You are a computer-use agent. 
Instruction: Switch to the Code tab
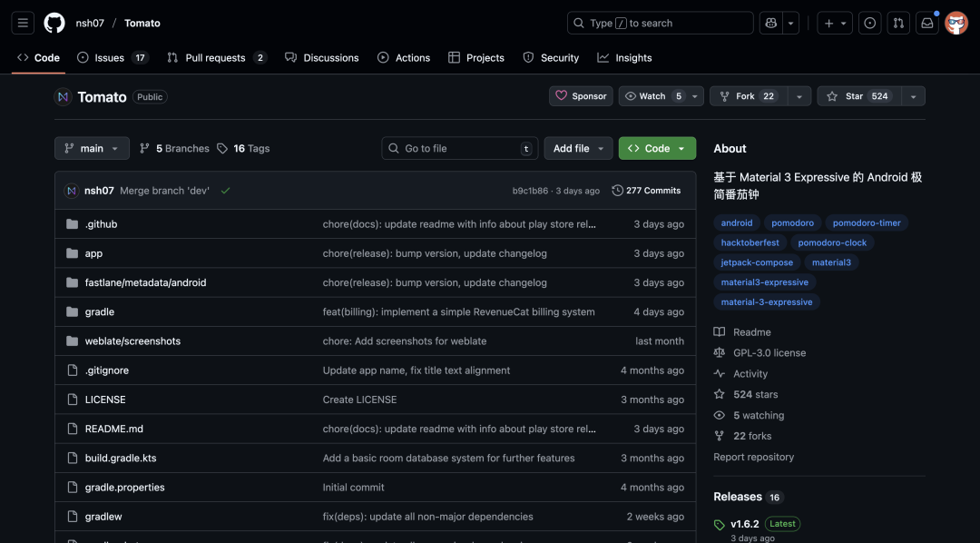tap(39, 57)
